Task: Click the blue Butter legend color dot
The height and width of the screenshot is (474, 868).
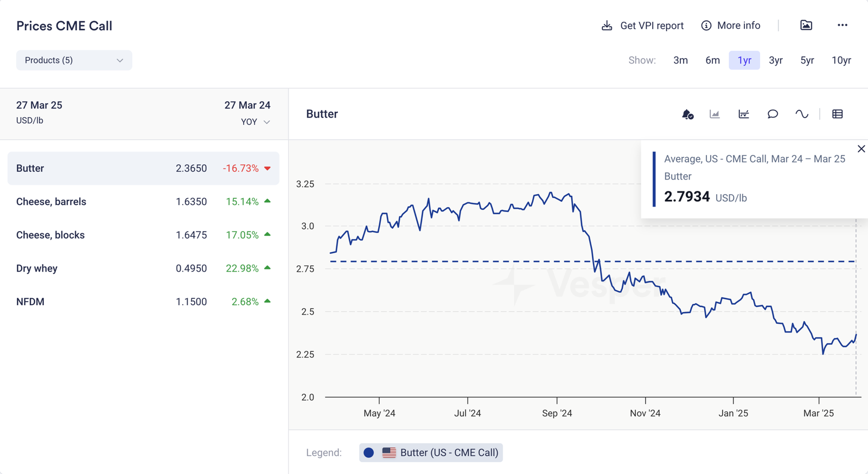Action: point(369,453)
